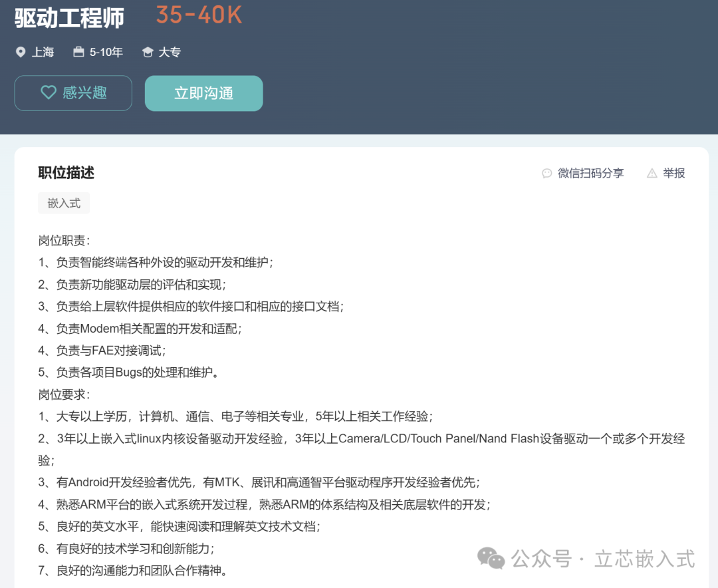Screen dimensions: 718x588
Task: Click the salary text 35-40K
Action: [x=199, y=15]
